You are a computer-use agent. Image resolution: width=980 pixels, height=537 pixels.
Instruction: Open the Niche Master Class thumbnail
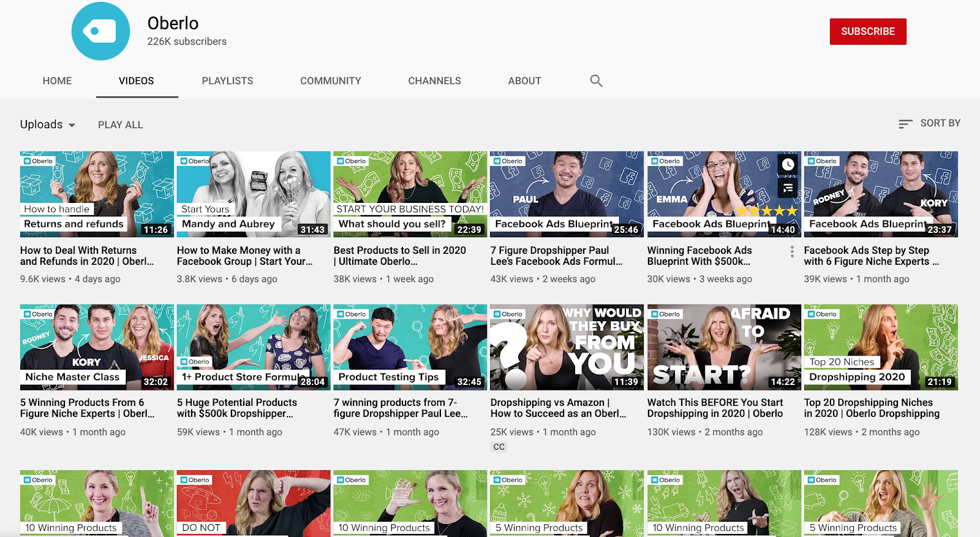coord(97,348)
